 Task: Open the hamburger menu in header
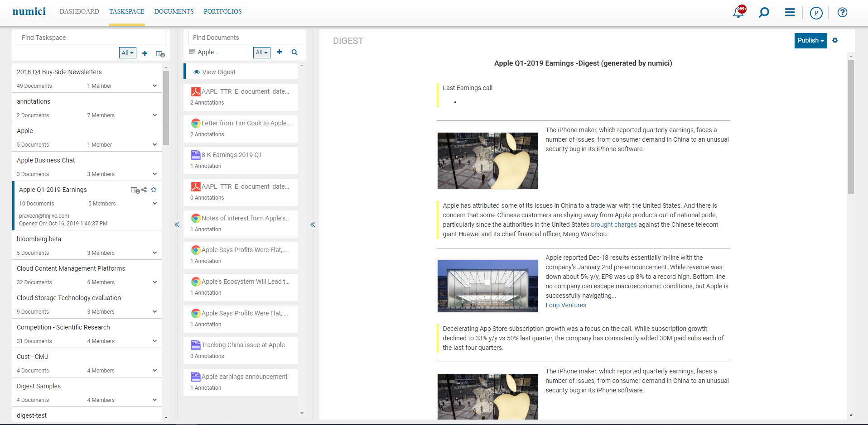coord(790,12)
